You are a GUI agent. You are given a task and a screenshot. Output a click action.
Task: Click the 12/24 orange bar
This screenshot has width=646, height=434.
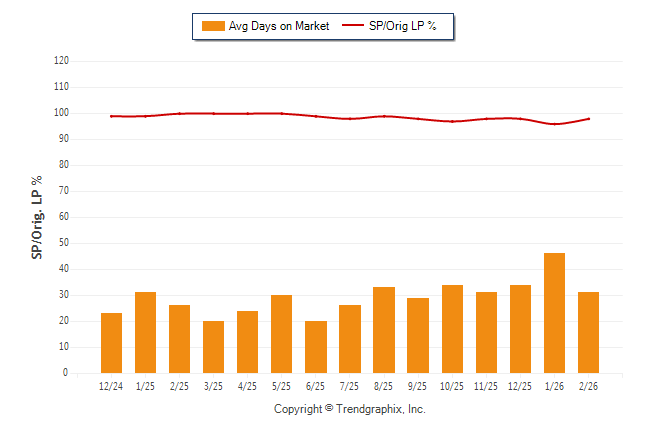point(111,343)
